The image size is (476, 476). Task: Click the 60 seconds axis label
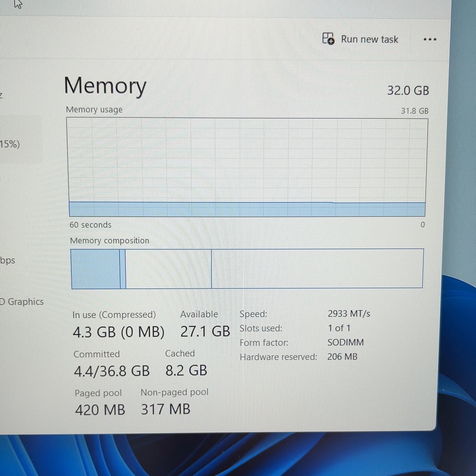click(x=90, y=225)
